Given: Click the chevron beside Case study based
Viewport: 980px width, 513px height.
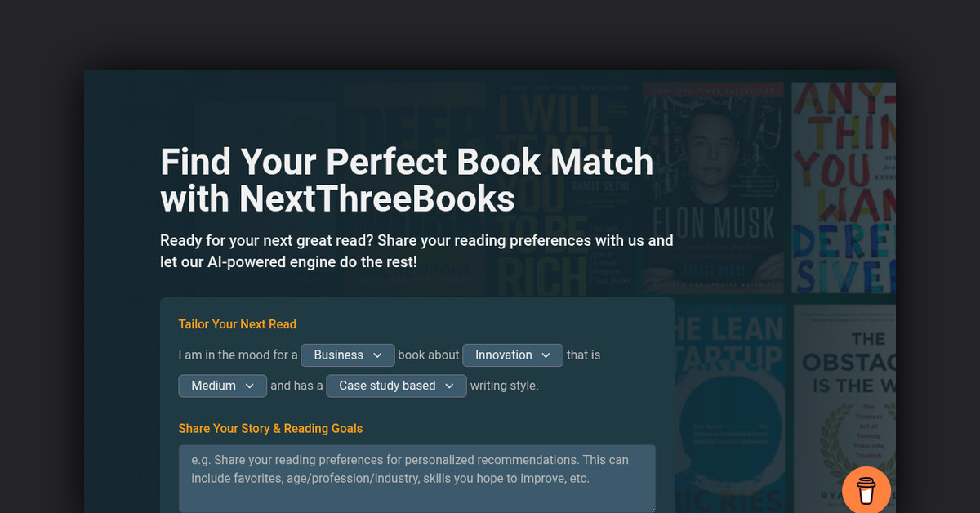Looking at the screenshot, I should (x=449, y=386).
